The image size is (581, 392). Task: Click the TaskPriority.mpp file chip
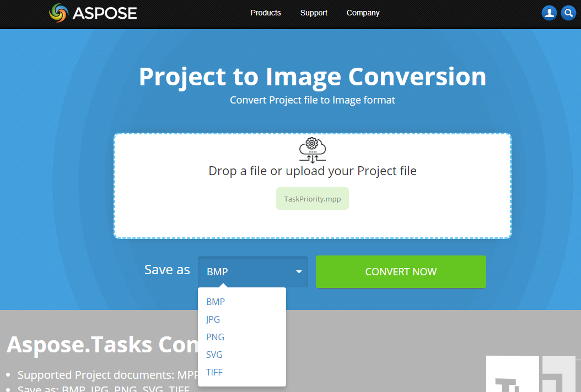click(x=313, y=199)
